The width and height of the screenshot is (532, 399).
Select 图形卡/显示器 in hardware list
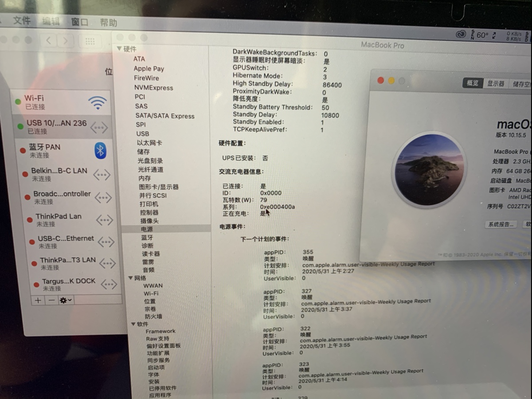(159, 187)
